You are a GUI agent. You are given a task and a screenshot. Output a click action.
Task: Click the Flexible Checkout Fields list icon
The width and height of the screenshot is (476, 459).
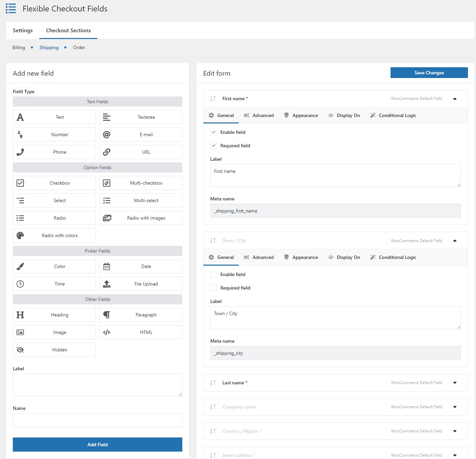11,8
